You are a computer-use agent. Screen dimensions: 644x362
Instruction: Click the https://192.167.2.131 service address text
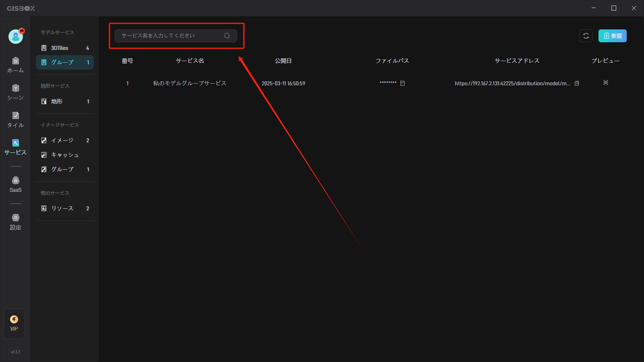pos(513,83)
